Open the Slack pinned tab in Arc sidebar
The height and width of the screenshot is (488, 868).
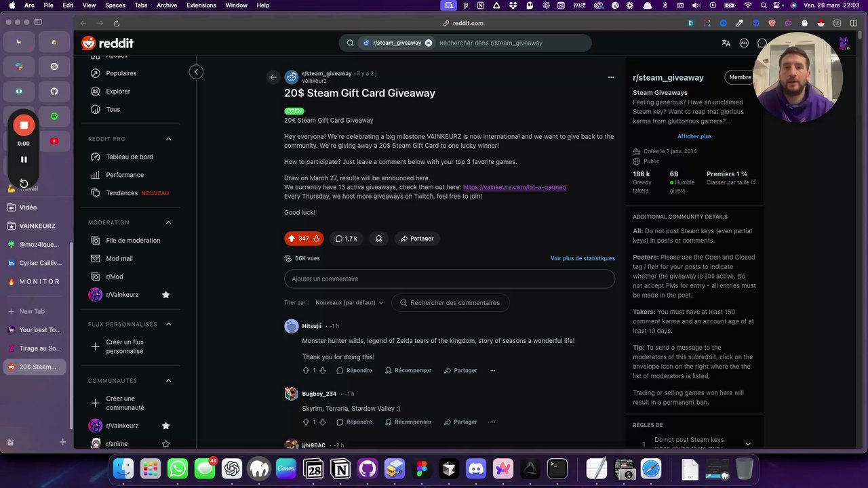click(19, 66)
